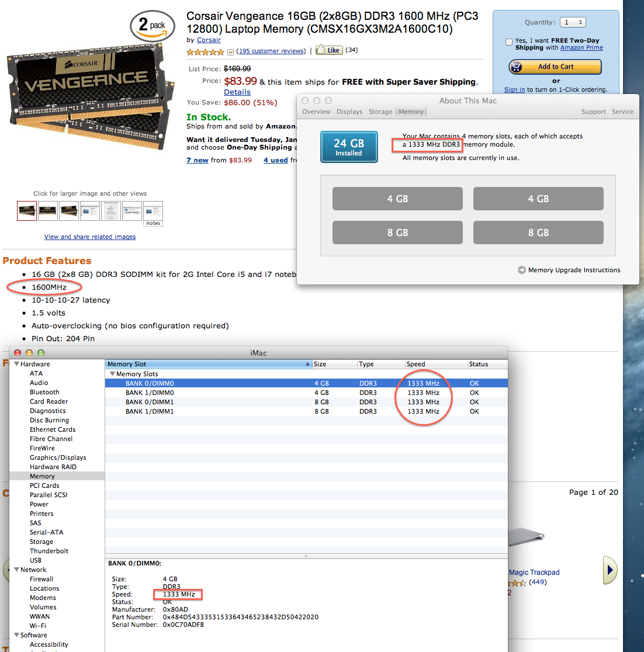644x652 pixels.
Task: Switch to Displays tab in About This Mac
Action: (x=349, y=112)
